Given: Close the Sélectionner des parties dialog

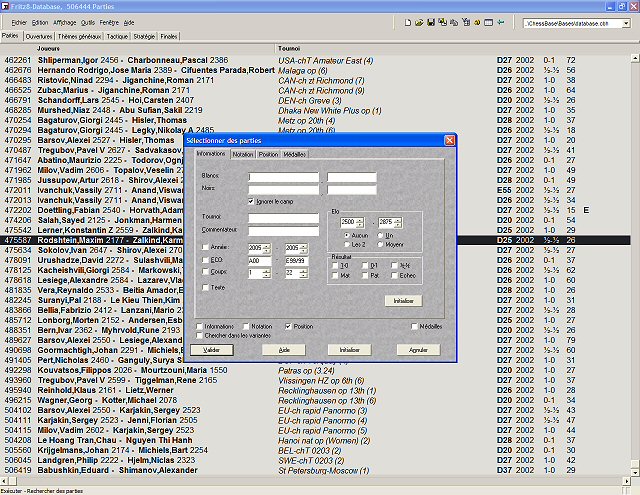Looking at the screenshot, I should (x=450, y=142).
